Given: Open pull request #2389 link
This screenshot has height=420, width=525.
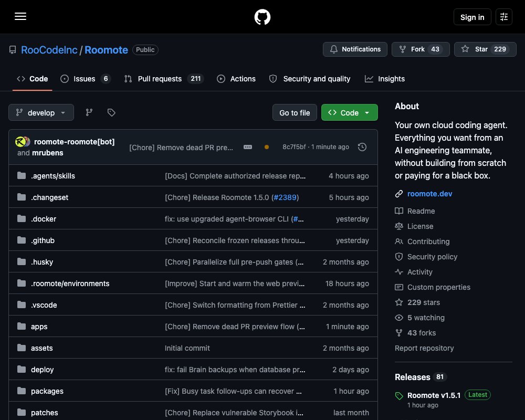Looking at the screenshot, I should (x=285, y=197).
